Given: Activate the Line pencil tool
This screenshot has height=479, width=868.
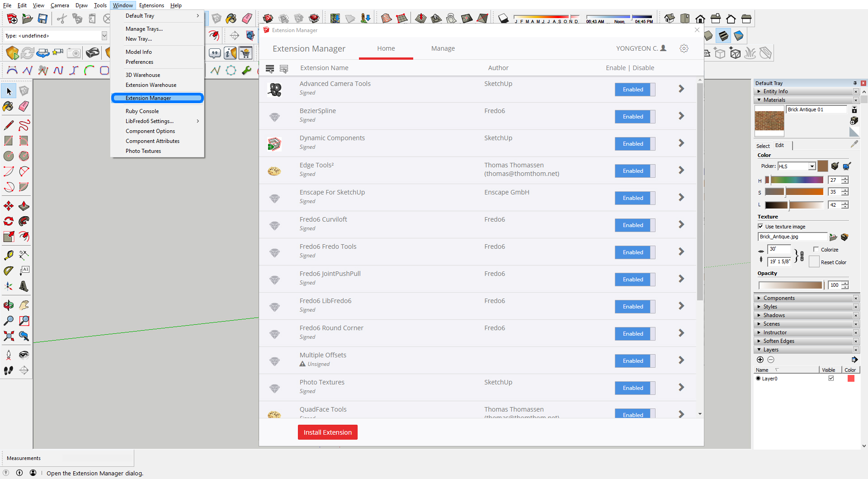Looking at the screenshot, I should click(x=9, y=125).
